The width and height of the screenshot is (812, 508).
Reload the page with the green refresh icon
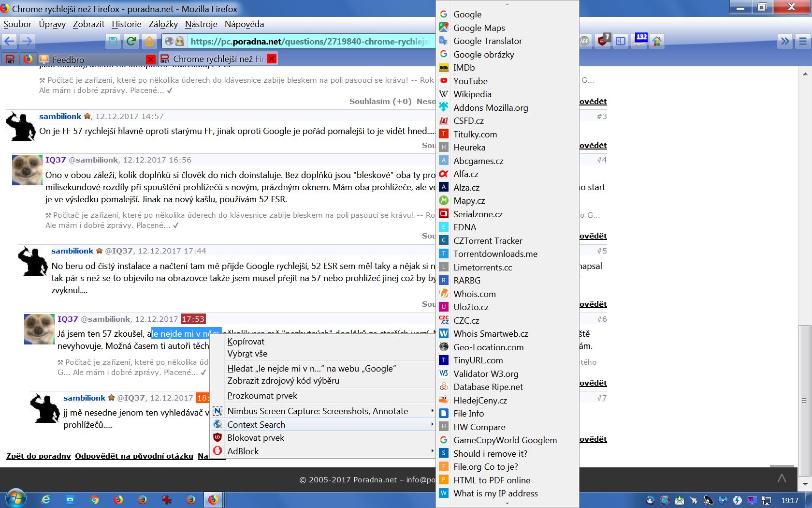(x=131, y=42)
